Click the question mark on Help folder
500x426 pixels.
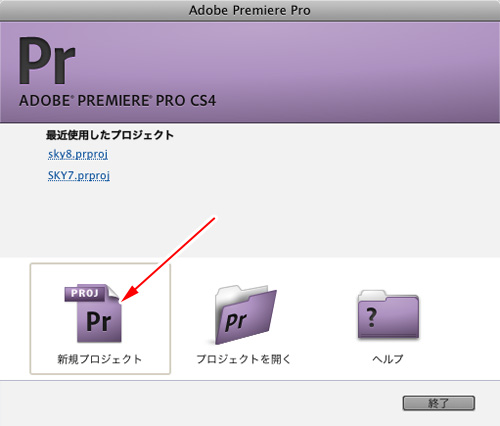pyautogui.click(x=371, y=317)
